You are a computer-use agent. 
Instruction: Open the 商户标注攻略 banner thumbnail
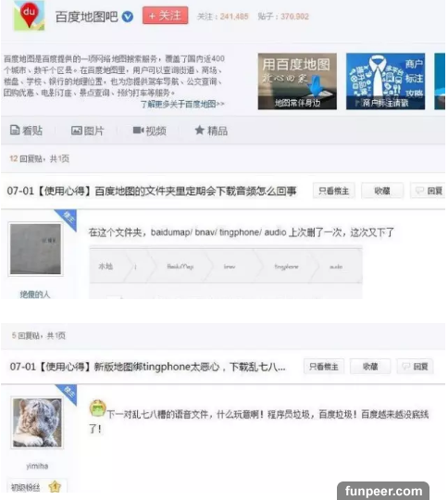tap(385, 81)
